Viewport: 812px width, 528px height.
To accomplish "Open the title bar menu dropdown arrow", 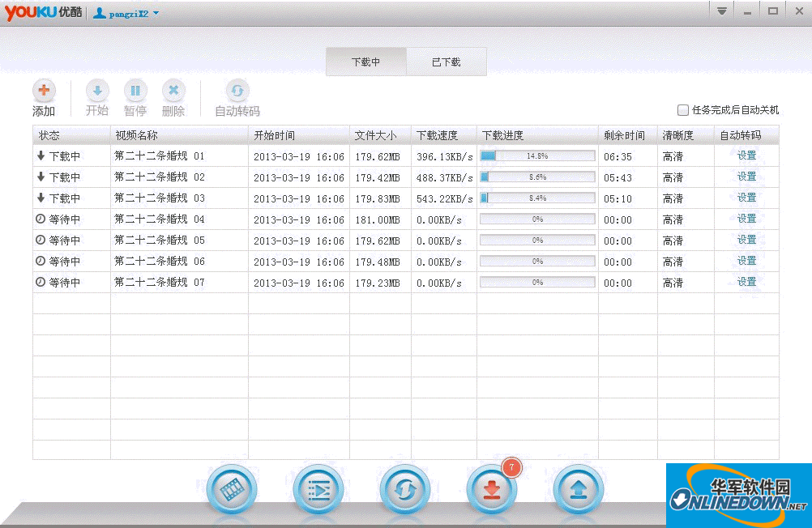I will [721, 11].
